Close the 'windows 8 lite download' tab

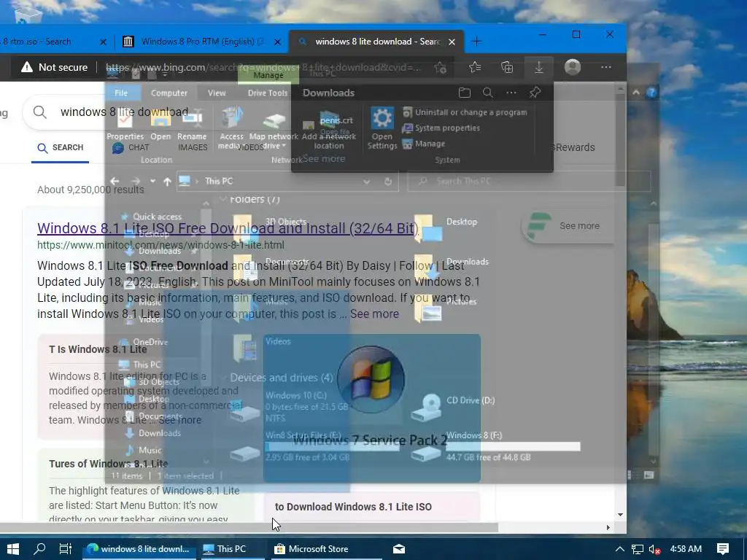click(452, 42)
